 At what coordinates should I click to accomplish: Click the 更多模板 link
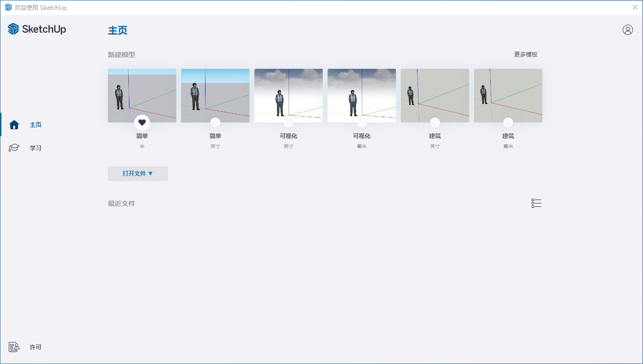(x=525, y=55)
